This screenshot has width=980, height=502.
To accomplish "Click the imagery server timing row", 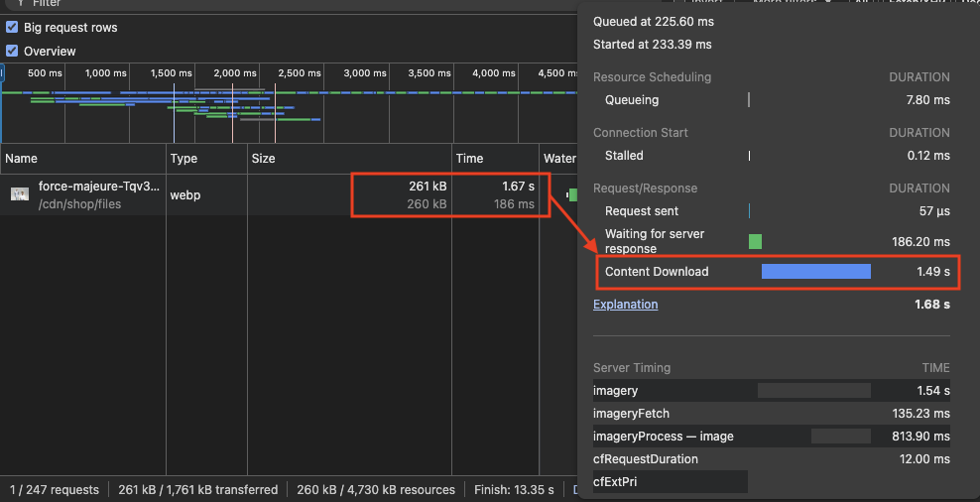I will (772, 391).
